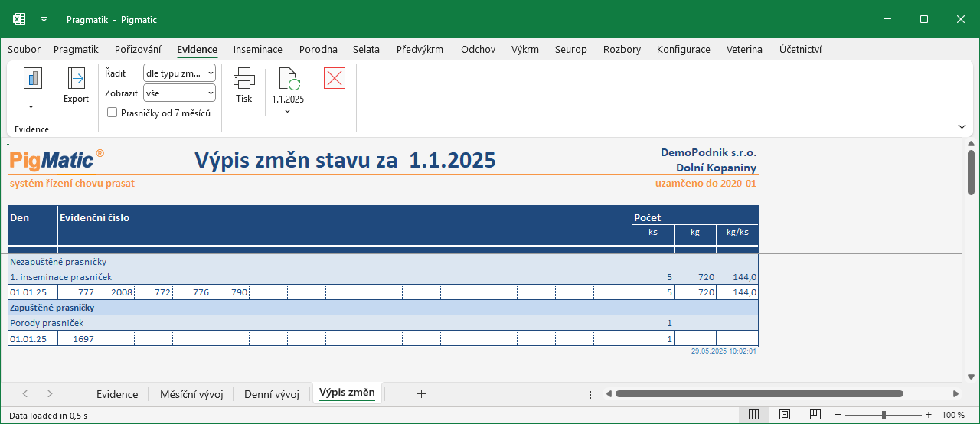Switch to the Pořizování tab
The height and width of the screenshot is (424, 980).
[x=138, y=49]
